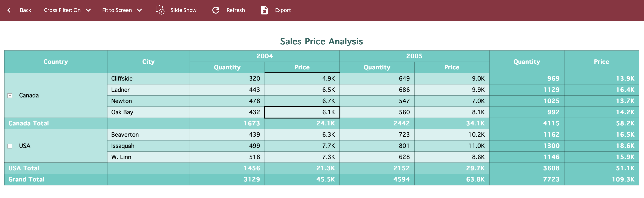
Task: Click the Country column header
Action: (56, 62)
